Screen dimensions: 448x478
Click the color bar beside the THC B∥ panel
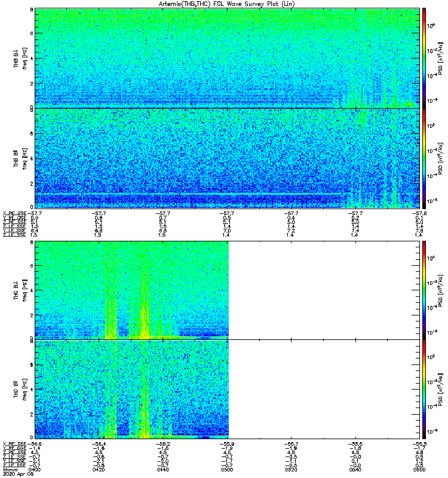pyautogui.click(x=424, y=390)
